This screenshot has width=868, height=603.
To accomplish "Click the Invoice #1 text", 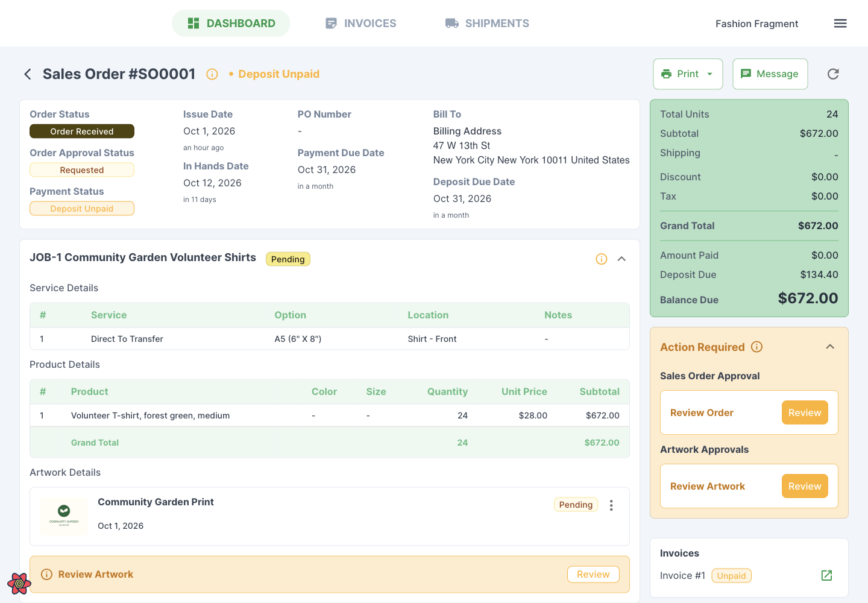I will point(682,576).
